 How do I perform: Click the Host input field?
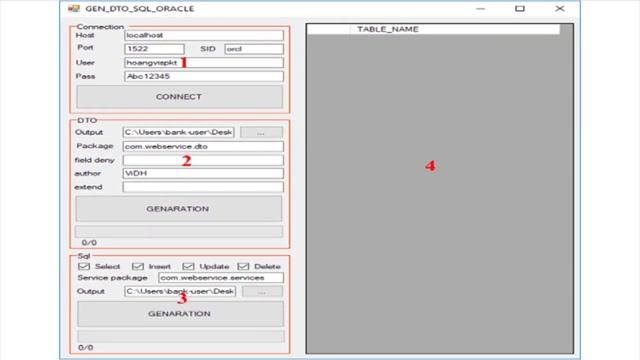click(x=204, y=35)
